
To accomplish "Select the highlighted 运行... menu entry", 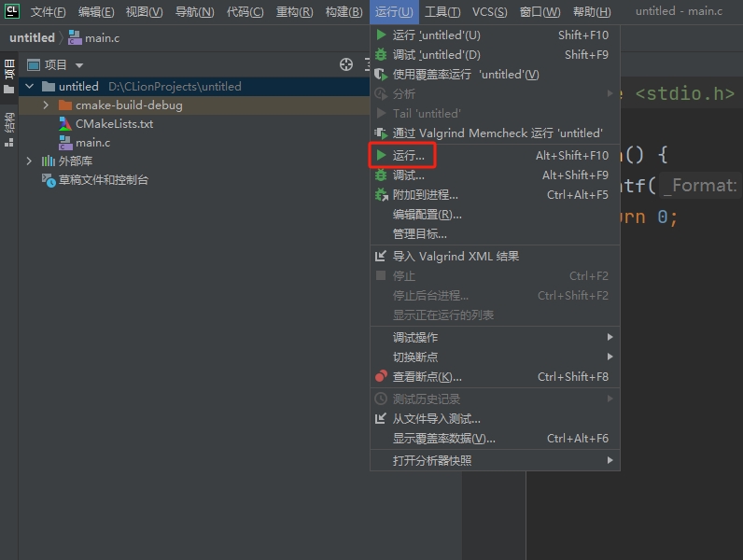I will pyautogui.click(x=409, y=156).
